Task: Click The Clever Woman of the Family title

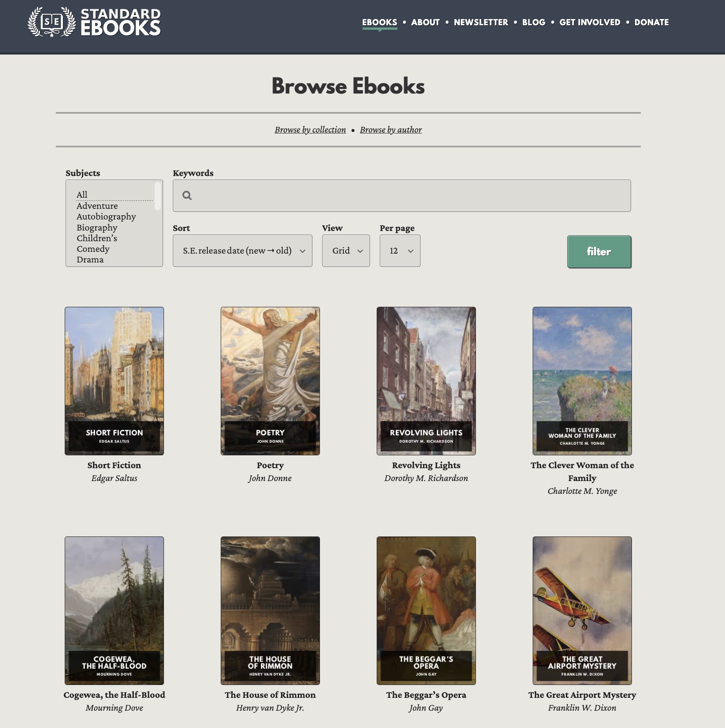Action: pyautogui.click(x=582, y=471)
